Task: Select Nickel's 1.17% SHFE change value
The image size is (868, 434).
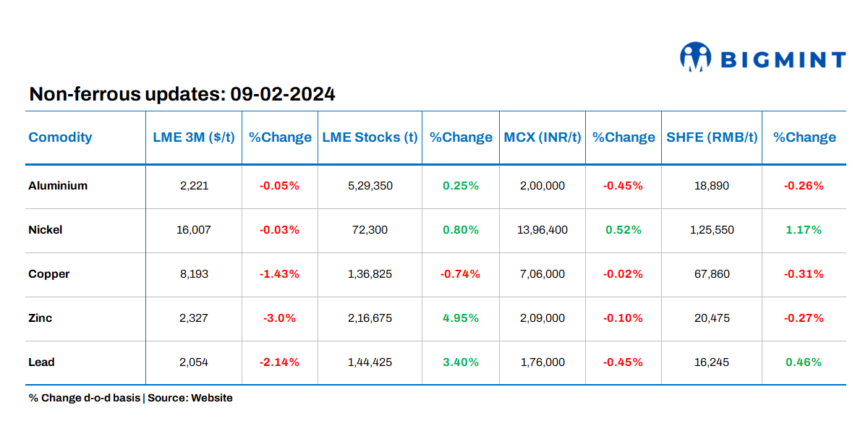Action: 804,230
